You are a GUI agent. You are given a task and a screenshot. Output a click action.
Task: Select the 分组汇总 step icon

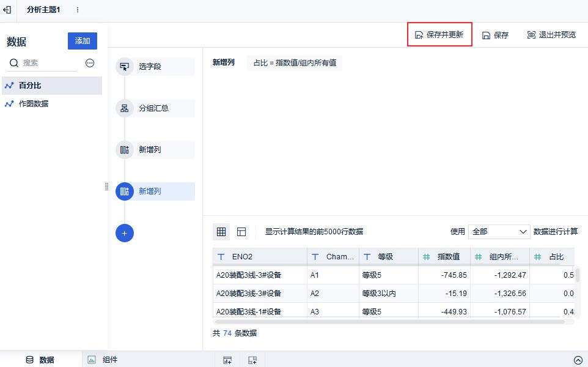click(x=124, y=108)
